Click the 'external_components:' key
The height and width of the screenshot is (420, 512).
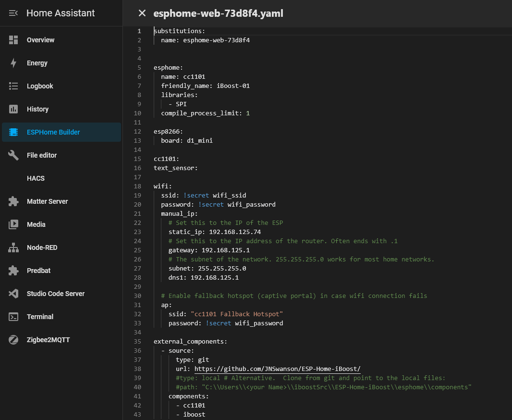[x=190, y=342]
